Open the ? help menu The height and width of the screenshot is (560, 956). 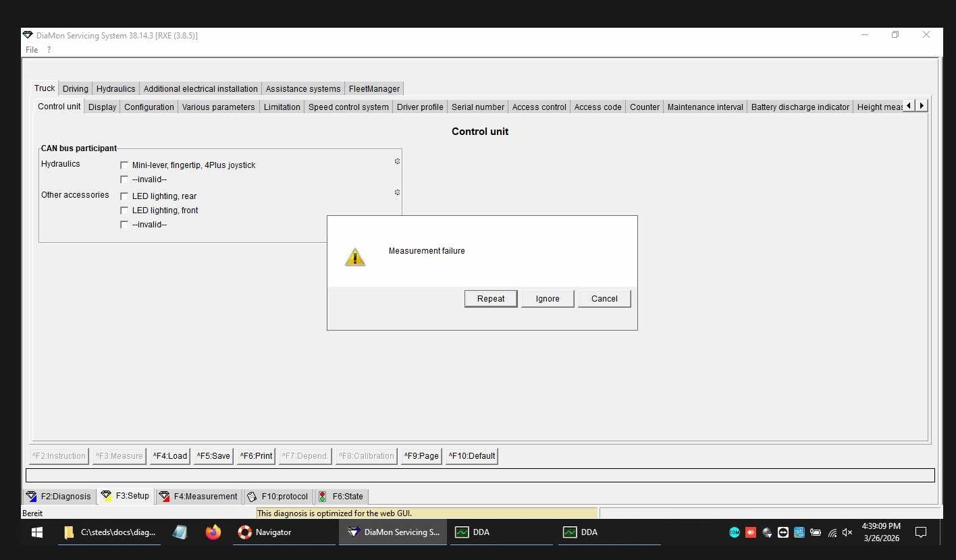pos(49,50)
